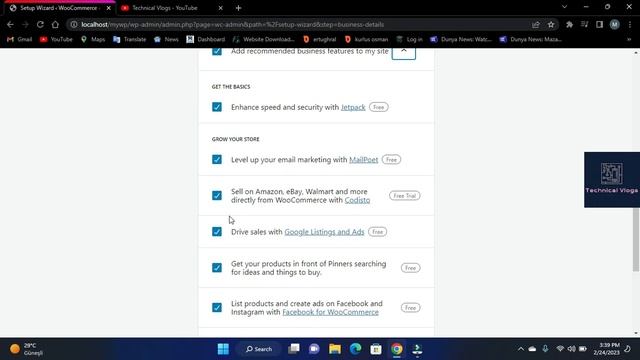Open the kurlus osman bookmark
640x360 pixels.
click(x=366, y=39)
